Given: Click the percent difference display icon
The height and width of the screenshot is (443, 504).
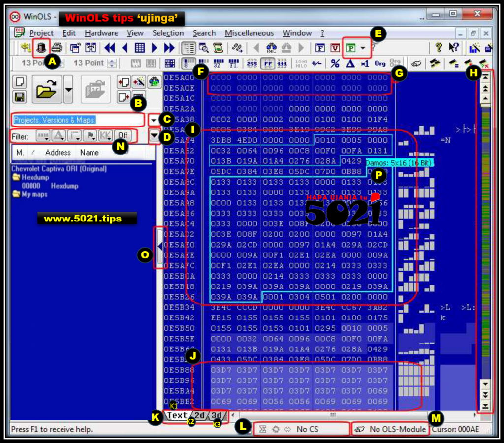Looking at the screenshot, I should (x=335, y=63).
